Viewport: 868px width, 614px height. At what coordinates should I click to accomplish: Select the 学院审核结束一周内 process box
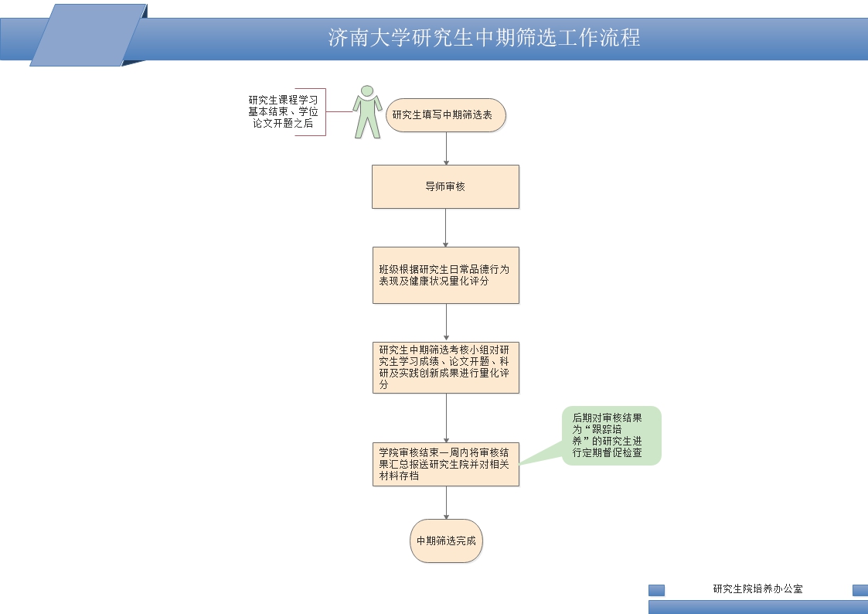[x=445, y=464]
